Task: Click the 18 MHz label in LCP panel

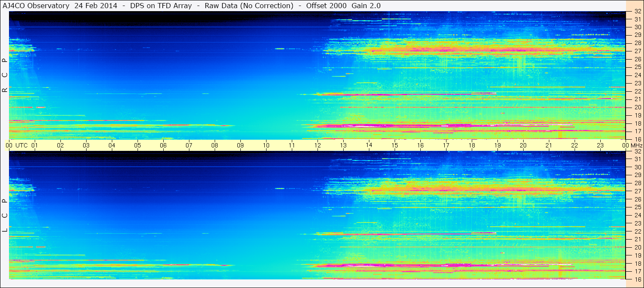Action: tap(638, 264)
